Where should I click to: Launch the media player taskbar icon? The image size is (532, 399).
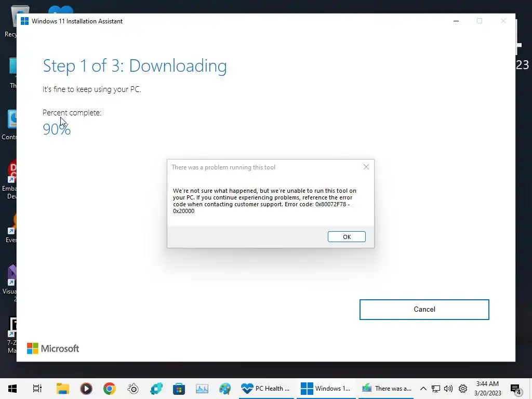pos(86,389)
